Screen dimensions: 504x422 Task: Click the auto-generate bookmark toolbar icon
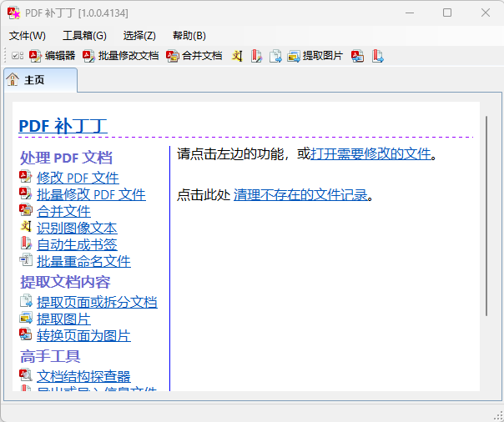coord(256,56)
